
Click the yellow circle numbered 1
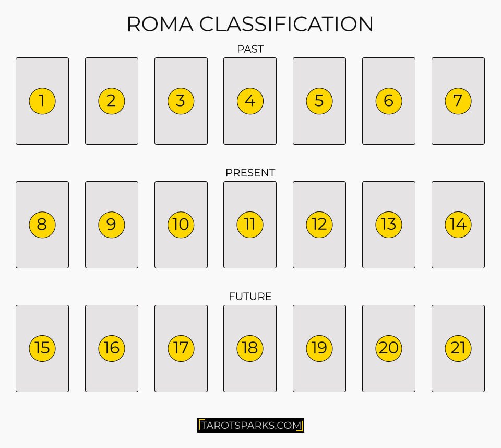(x=42, y=101)
